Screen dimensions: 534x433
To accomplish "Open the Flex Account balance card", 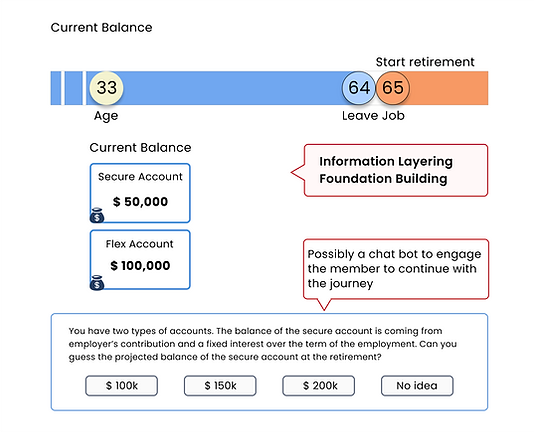I will [x=140, y=260].
